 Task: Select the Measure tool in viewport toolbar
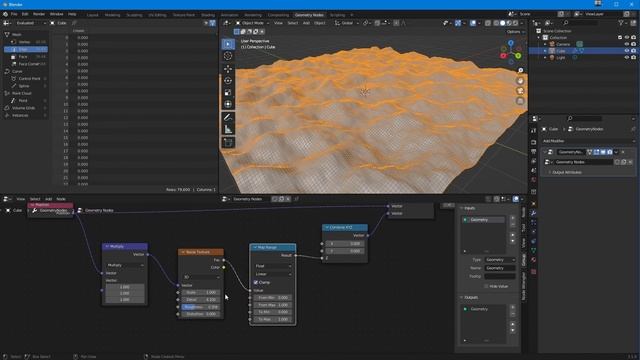[x=228, y=130]
